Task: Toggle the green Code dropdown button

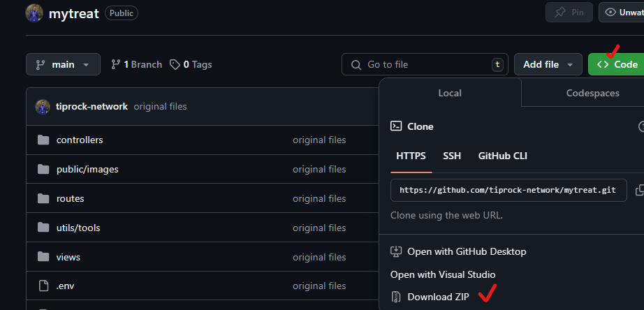Action: (x=617, y=64)
